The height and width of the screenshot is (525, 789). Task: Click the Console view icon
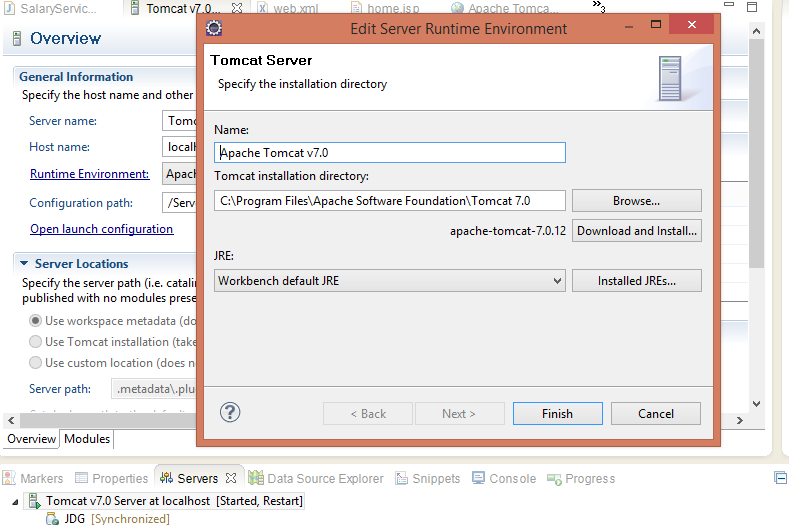[479, 478]
